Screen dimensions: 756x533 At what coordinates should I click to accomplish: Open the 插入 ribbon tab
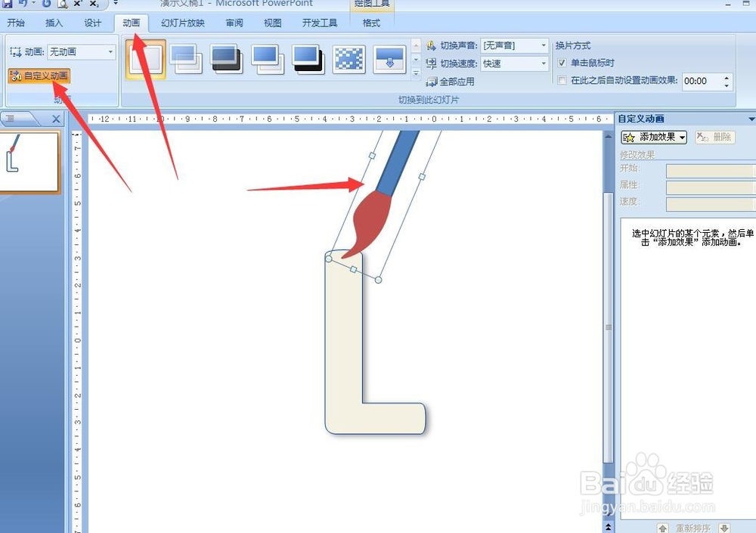point(54,23)
